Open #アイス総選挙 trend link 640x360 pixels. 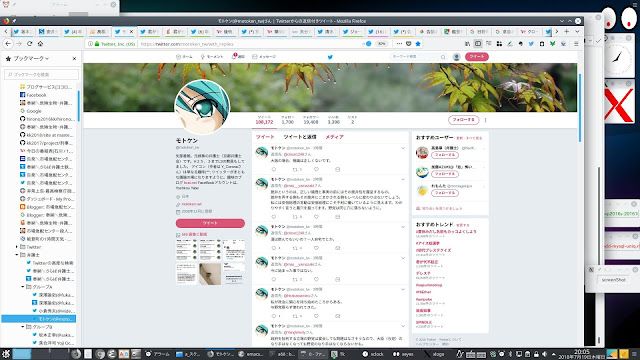click(x=428, y=243)
